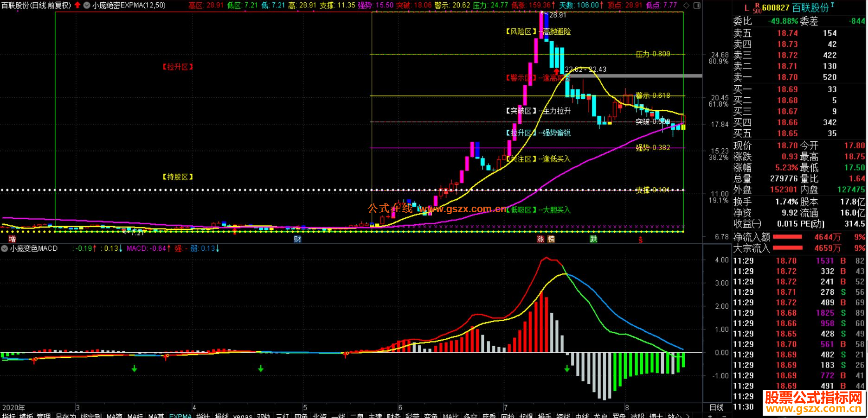Click the 大宗流入 red bar
The height and width of the screenshot is (418, 868).
click(787, 248)
